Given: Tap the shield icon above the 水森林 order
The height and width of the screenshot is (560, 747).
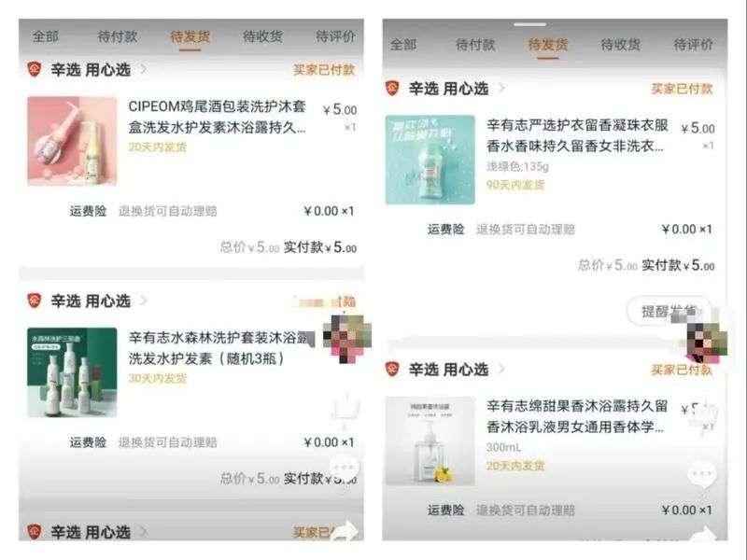Looking at the screenshot, I should [x=34, y=301].
